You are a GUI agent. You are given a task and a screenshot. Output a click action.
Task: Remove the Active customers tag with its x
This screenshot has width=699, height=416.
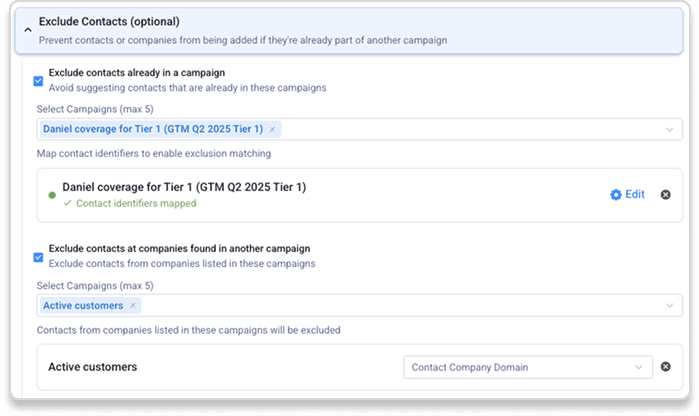click(x=134, y=305)
